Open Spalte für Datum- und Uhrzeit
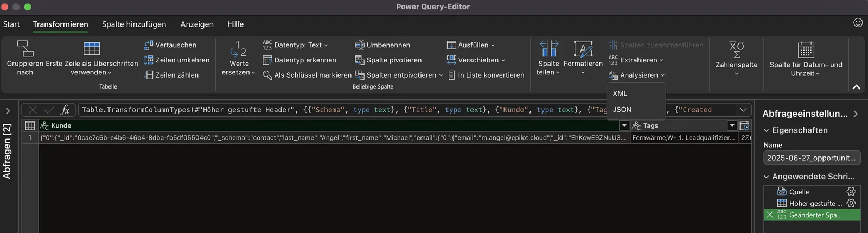 (x=806, y=58)
